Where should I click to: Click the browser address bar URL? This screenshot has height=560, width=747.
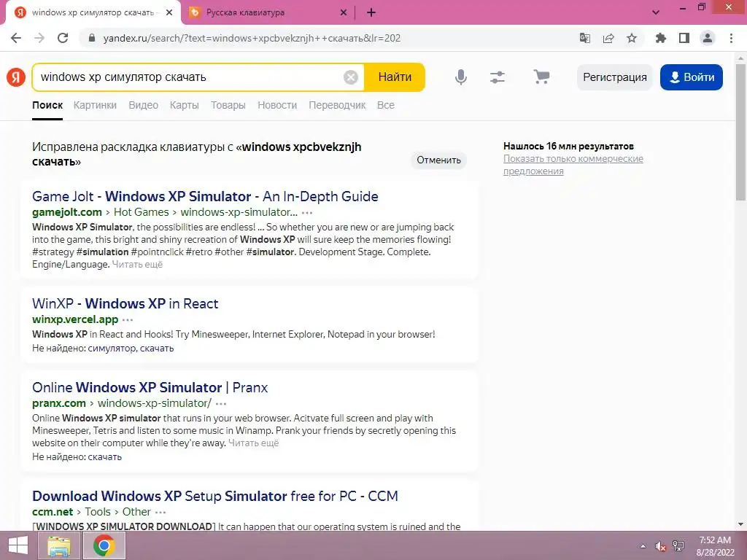[x=252, y=38]
